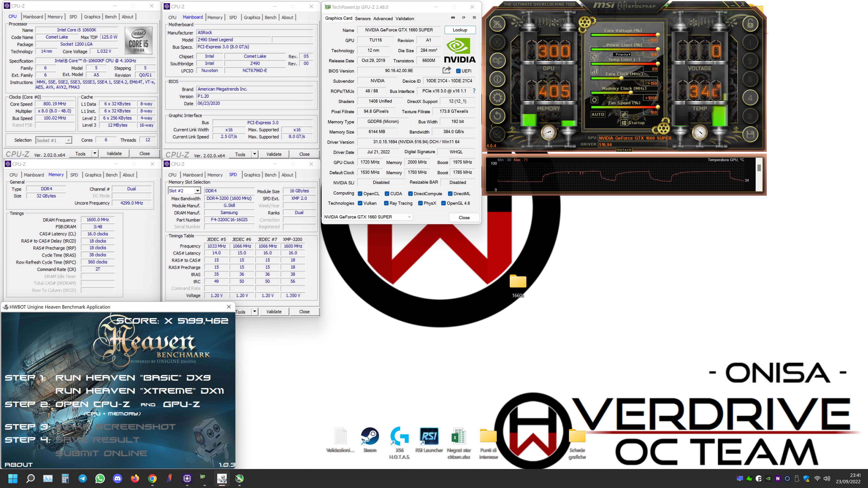868x488 pixels.
Task: Toggle the OpenCL checkbox
Action: 360,194
